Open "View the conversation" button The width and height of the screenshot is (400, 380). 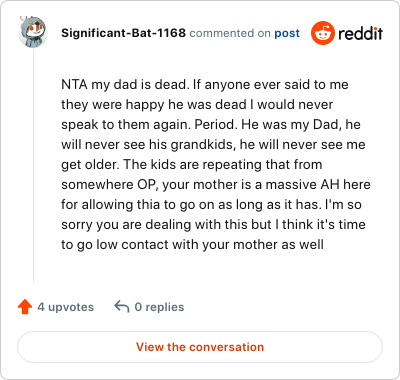pyautogui.click(x=200, y=347)
